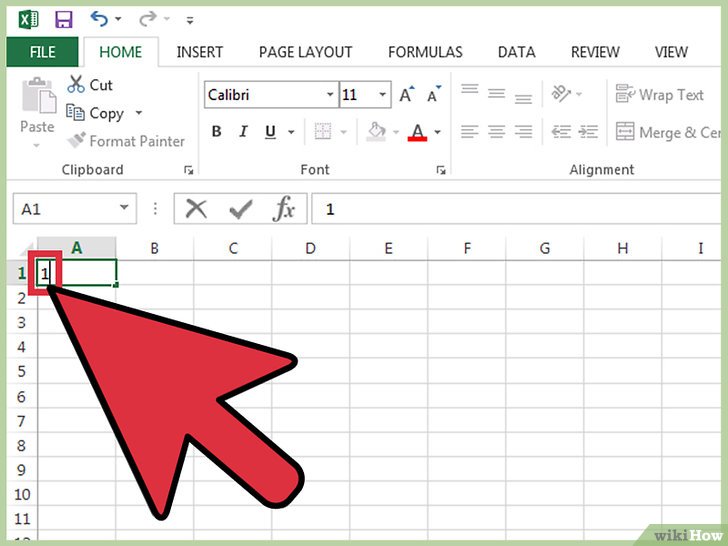Screen dimensions: 728x546
Task: Open the Fill Color dropdown arrow
Action: (x=396, y=132)
